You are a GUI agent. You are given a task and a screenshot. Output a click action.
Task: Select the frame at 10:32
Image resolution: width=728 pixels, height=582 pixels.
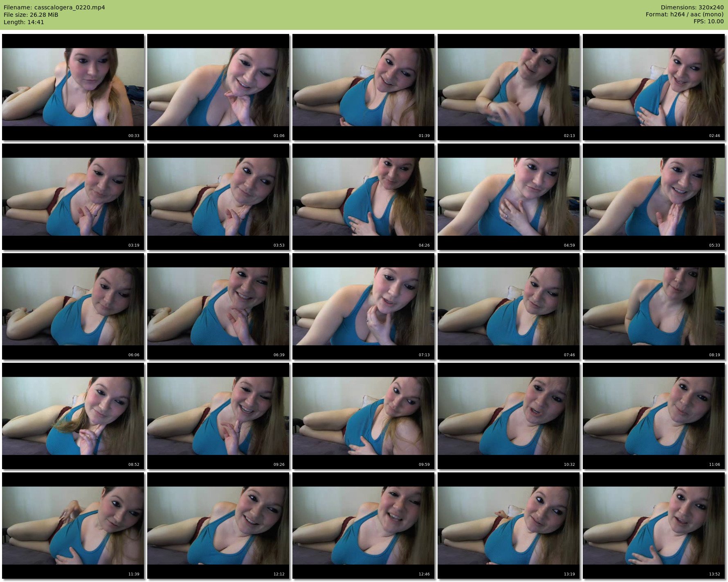[x=509, y=416]
